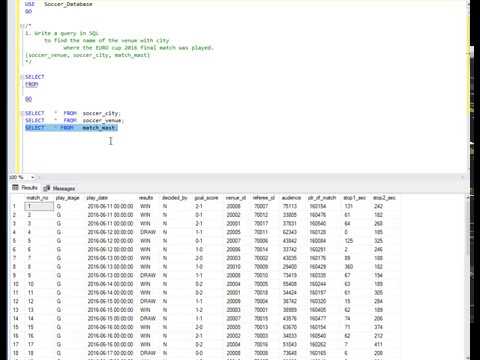Open the editor zoom percentage dropdown
Screen dimensions: 480x360
point(33,177)
